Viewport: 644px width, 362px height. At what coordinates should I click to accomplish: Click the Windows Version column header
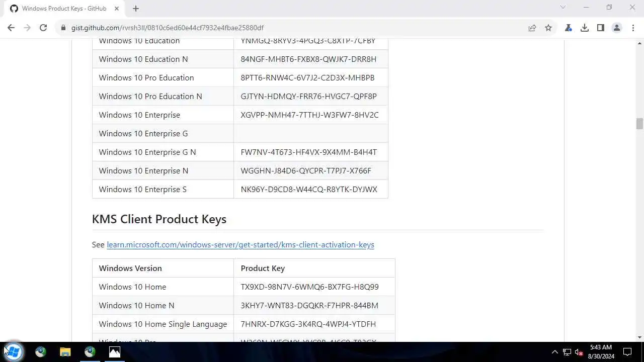130,268
